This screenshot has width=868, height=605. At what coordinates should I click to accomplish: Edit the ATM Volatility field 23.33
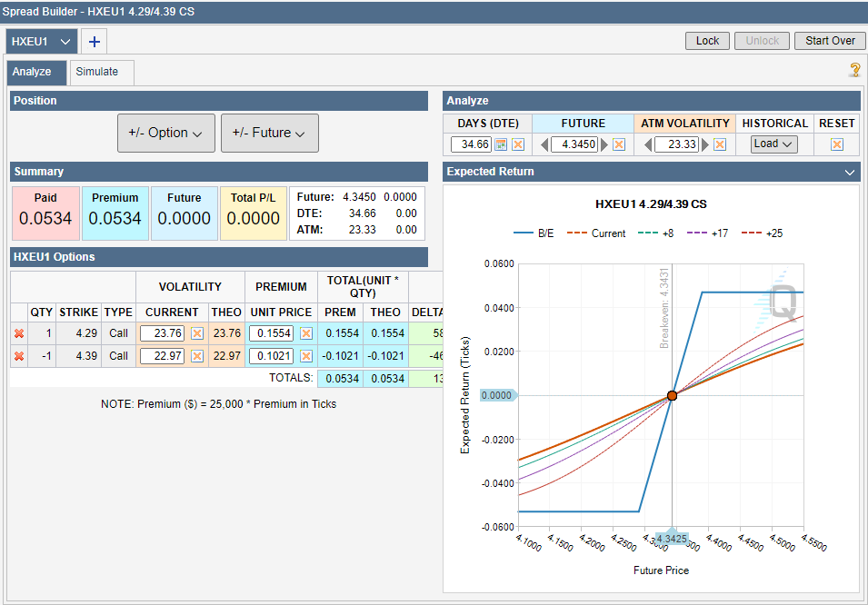point(676,144)
